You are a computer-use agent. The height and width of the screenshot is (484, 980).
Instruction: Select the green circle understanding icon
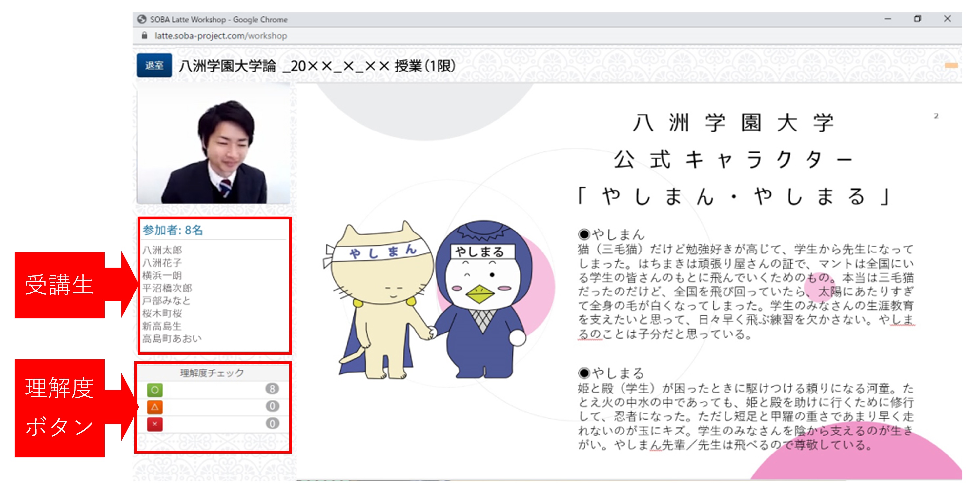(x=155, y=390)
